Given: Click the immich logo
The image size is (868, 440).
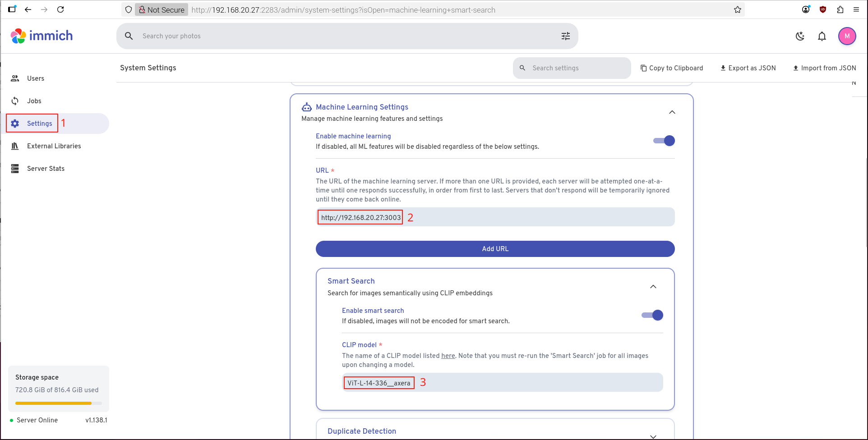Looking at the screenshot, I should [42, 36].
